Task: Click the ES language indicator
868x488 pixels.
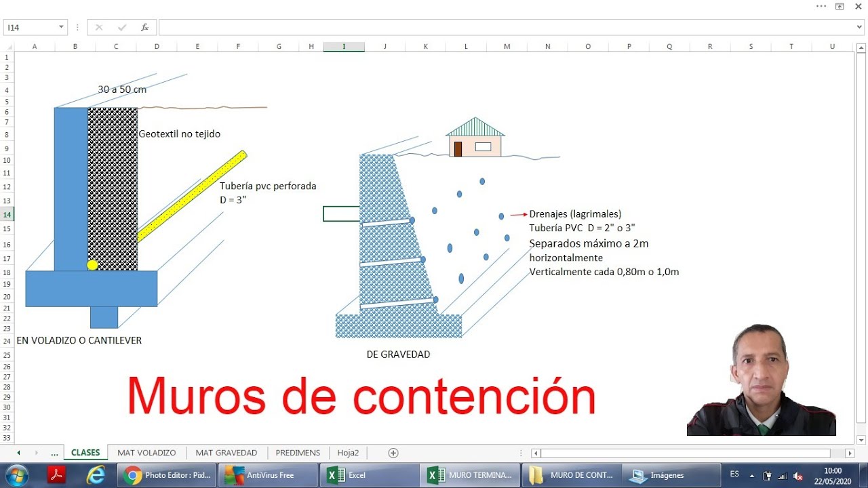Action: (x=734, y=474)
